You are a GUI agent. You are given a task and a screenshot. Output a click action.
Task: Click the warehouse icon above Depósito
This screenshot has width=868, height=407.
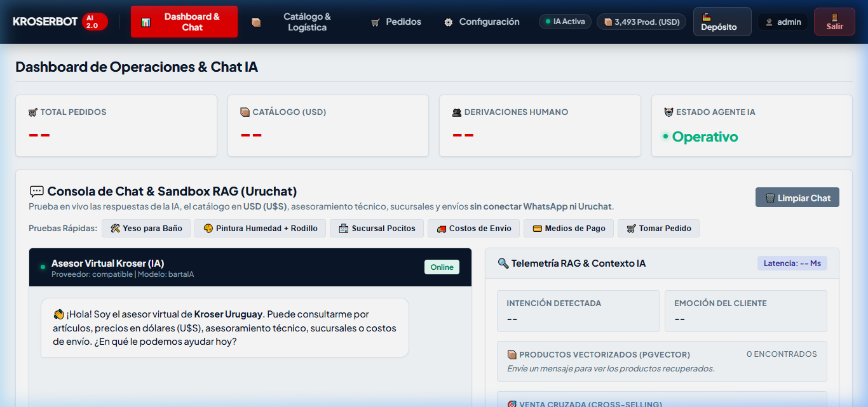[x=706, y=17]
